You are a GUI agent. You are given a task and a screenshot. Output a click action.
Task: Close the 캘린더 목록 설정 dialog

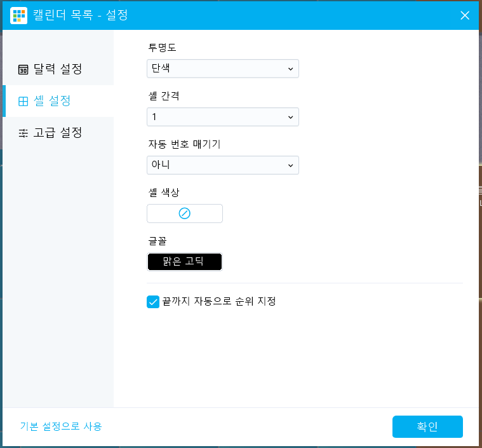click(464, 15)
